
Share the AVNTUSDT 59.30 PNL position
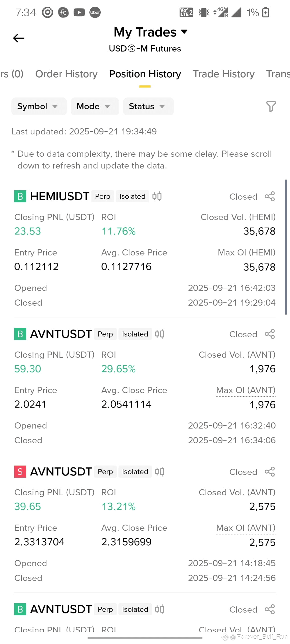270,334
